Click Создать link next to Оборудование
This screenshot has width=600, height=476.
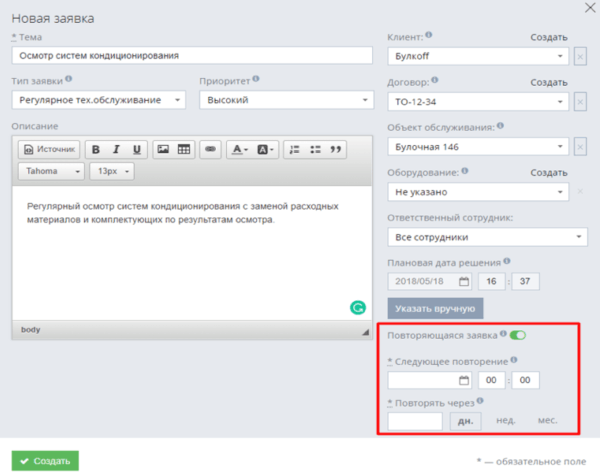(x=549, y=173)
